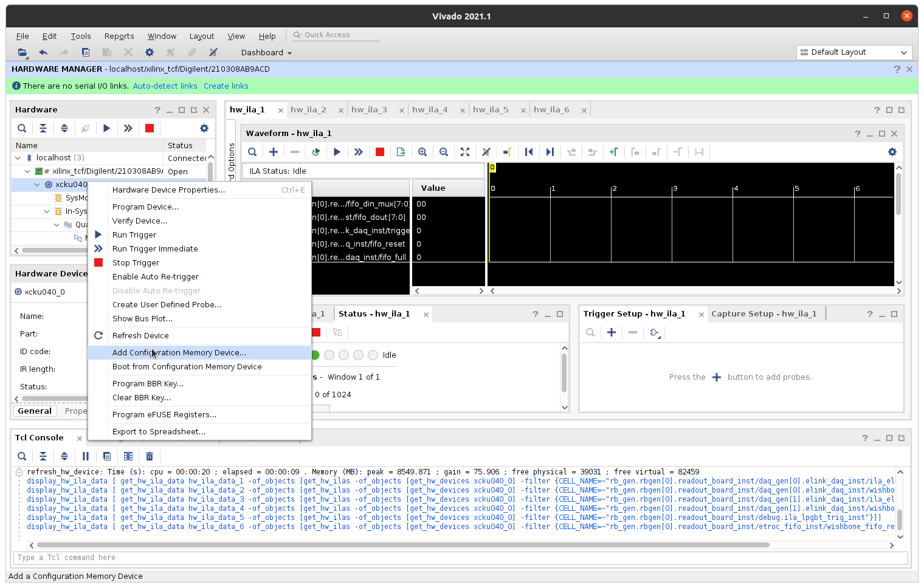Open main toolbar settings gear
This screenshot has height=588, width=924.
[150, 53]
